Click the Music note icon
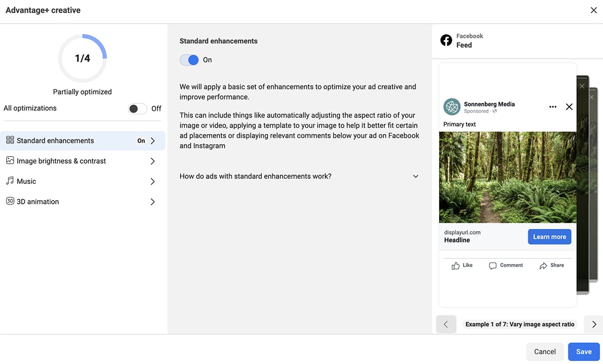 [x=10, y=181]
